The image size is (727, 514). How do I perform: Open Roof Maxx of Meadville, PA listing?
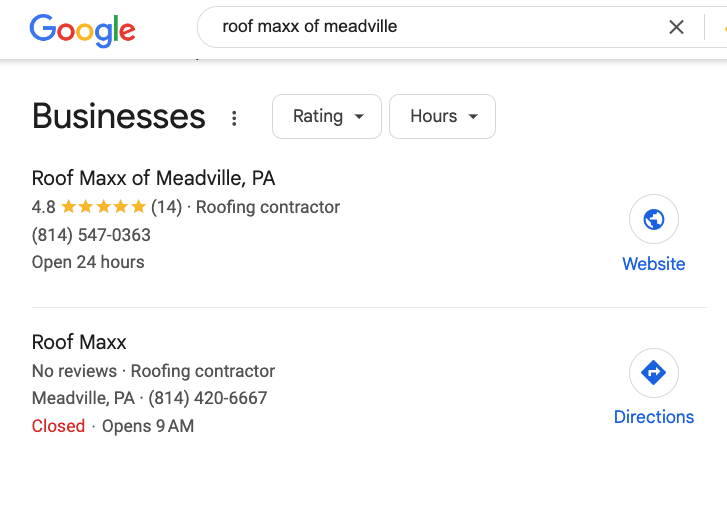153,179
